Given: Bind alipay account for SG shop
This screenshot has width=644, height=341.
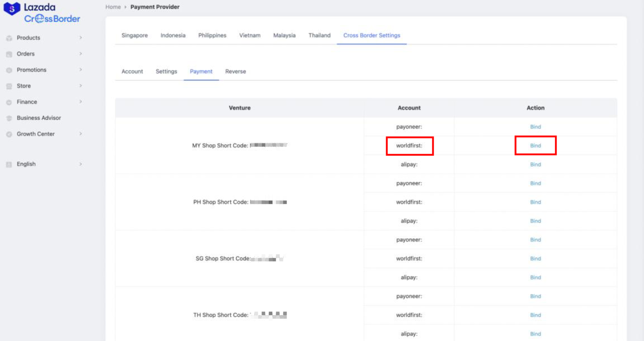Looking at the screenshot, I should [x=535, y=277].
